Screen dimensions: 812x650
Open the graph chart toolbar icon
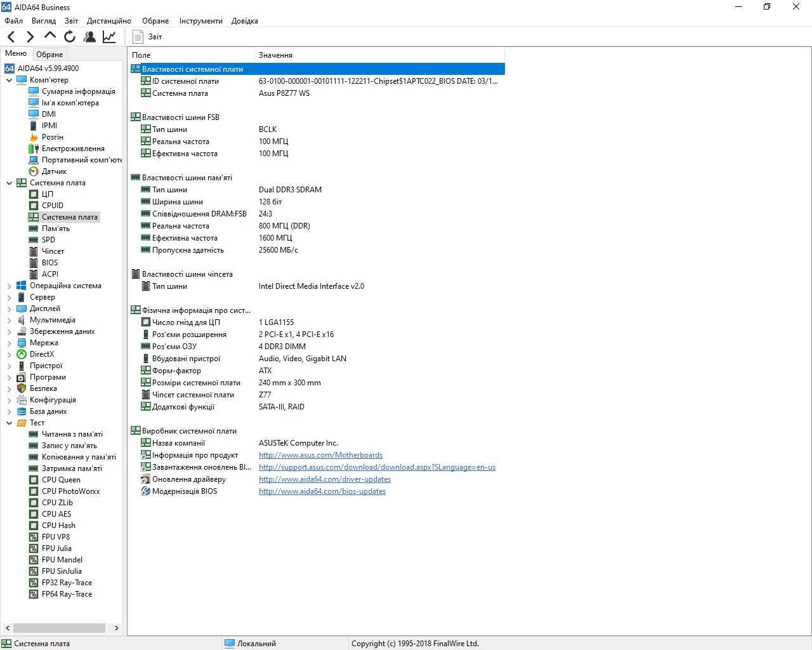pos(109,37)
